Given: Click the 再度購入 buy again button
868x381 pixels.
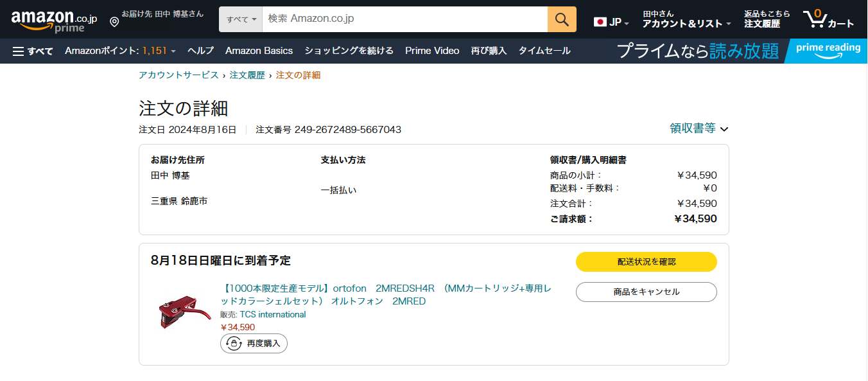Looking at the screenshot, I should [254, 344].
